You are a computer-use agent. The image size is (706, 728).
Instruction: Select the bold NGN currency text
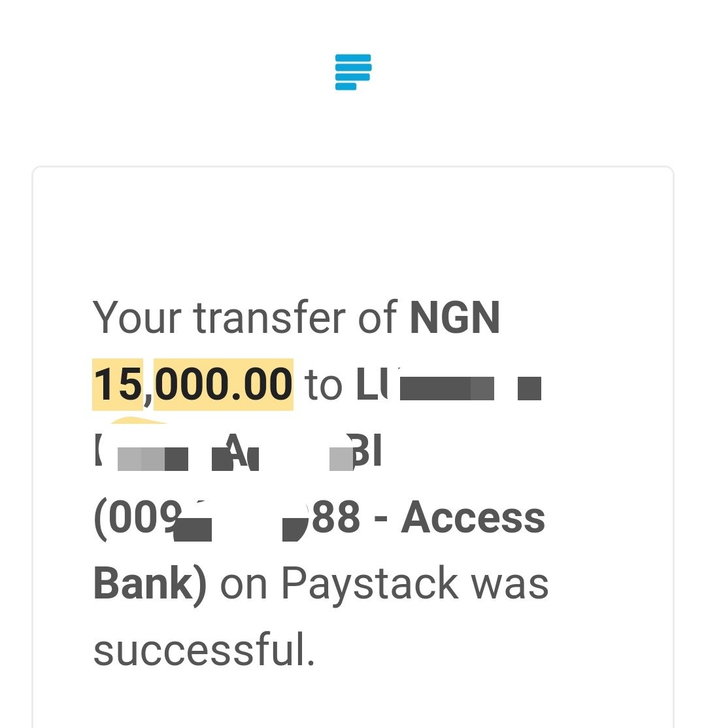[x=454, y=318]
